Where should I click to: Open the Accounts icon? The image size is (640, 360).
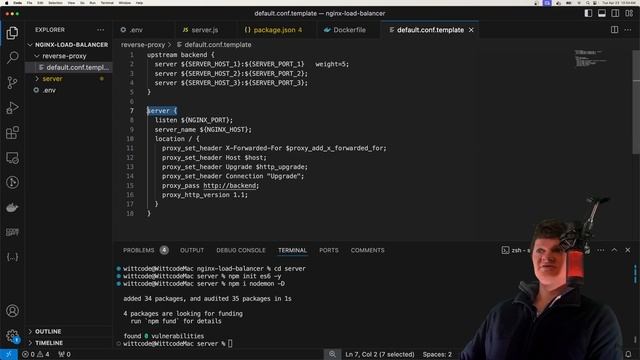(x=12, y=311)
